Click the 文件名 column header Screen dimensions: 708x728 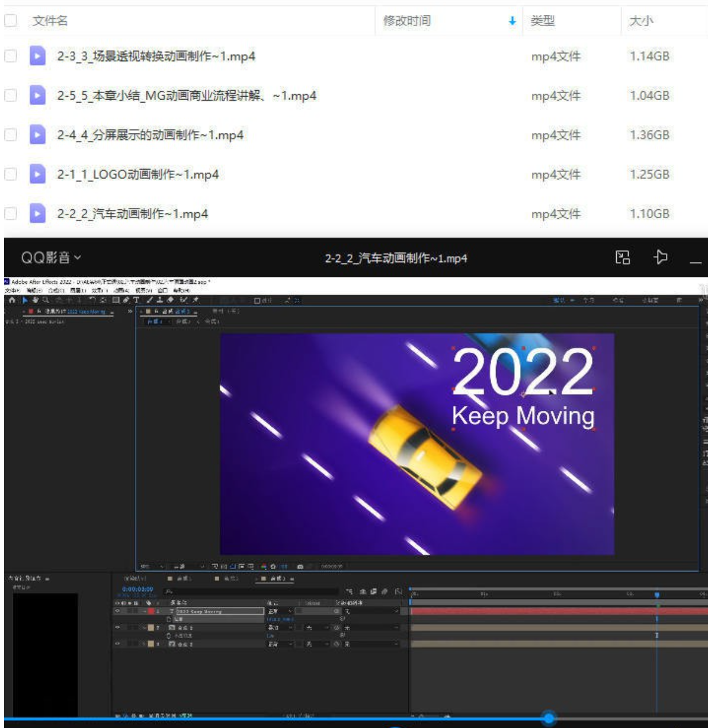click(x=50, y=21)
